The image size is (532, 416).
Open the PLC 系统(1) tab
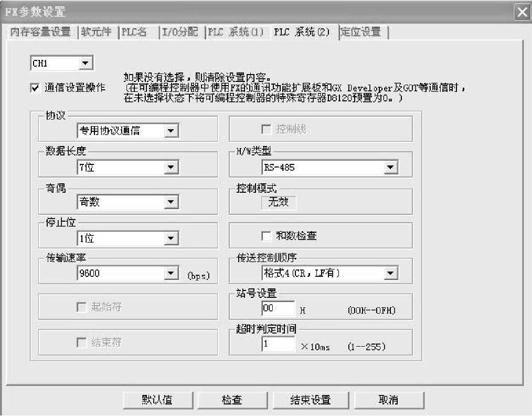point(236,32)
